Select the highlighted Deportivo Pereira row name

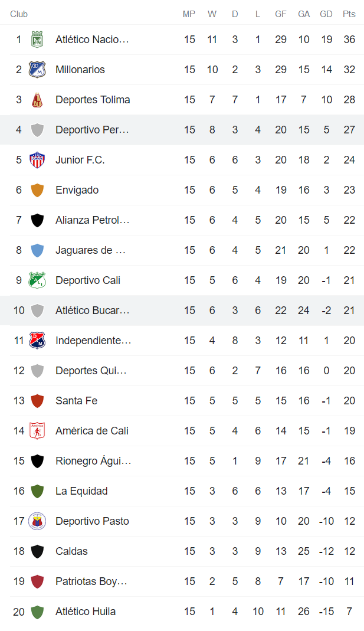tap(92, 130)
